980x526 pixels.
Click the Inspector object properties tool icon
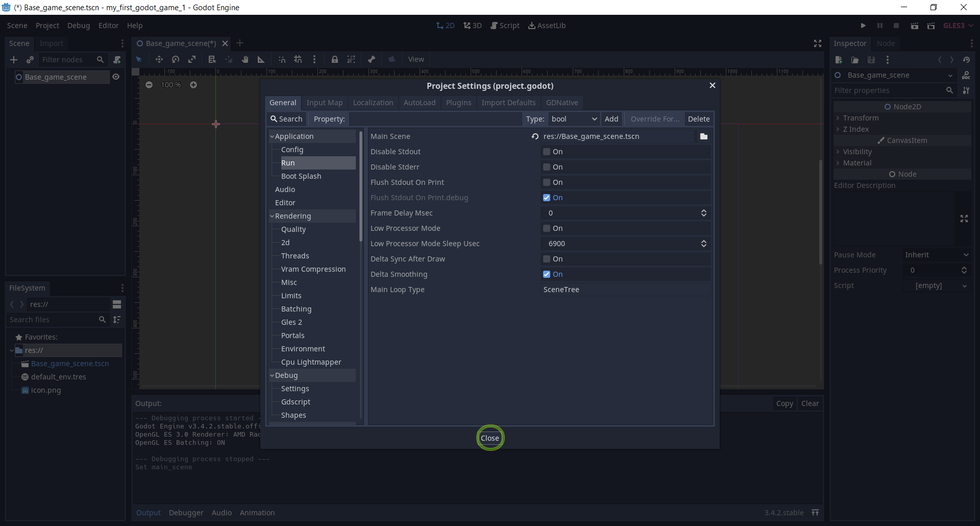coord(966,90)
